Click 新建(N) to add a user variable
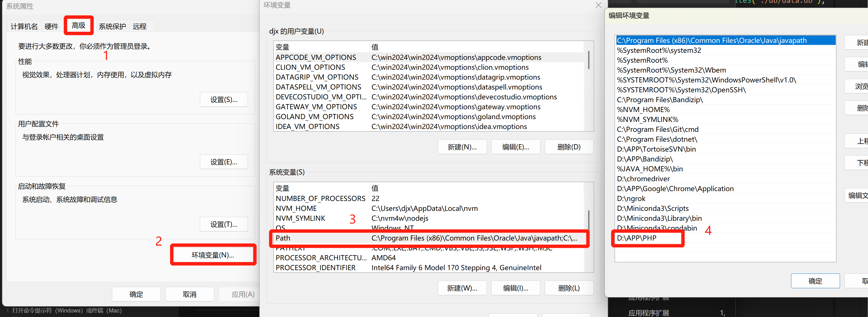The image size is (868, 317). point(462,147)
